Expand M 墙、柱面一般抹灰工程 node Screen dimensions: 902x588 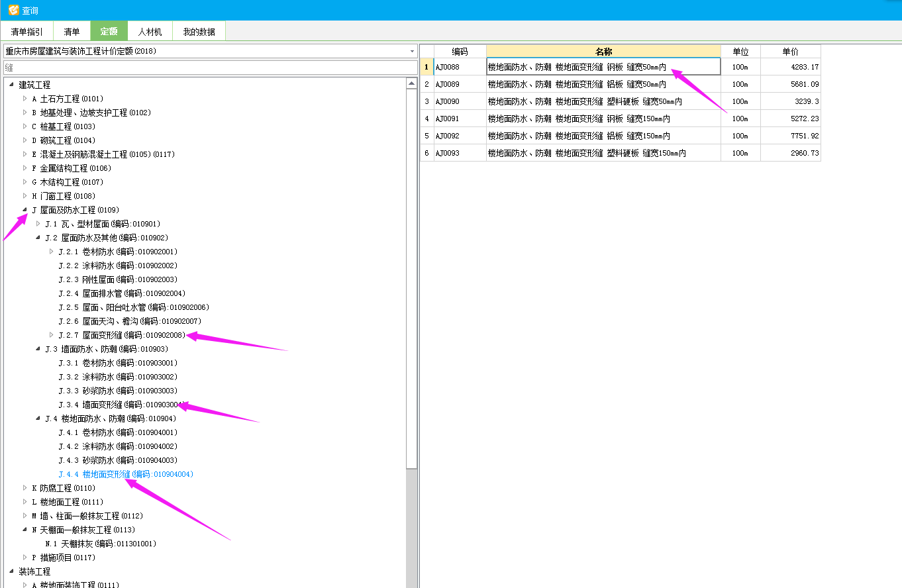tap(25, 516)
